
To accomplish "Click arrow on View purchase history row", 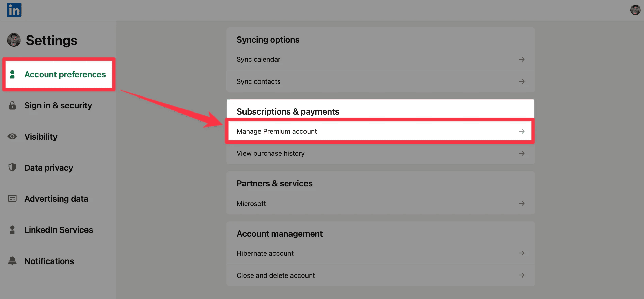I will [522, 153].
